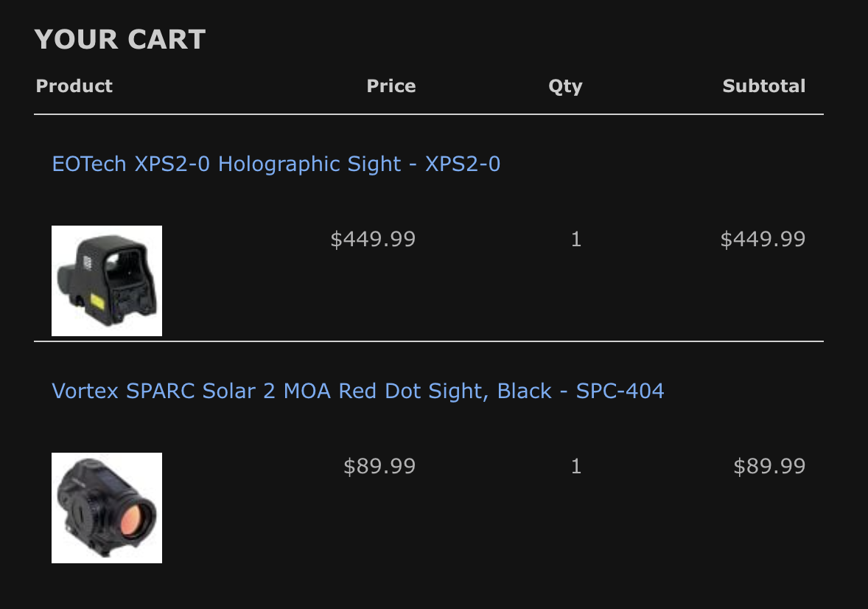Image resolution: width=868 pixels, height=609 pixels.
Task: Click the Vortex sight's quantity value
Action: point(576,466)
